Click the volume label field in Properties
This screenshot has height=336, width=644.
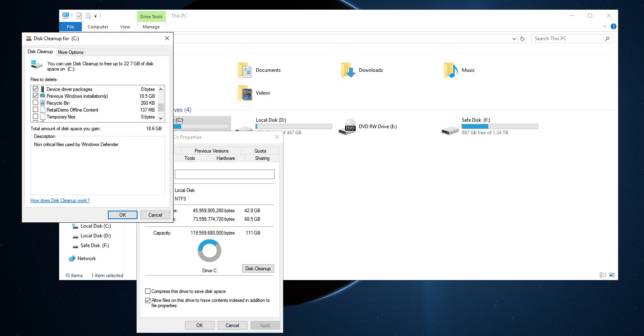(225, 174)
